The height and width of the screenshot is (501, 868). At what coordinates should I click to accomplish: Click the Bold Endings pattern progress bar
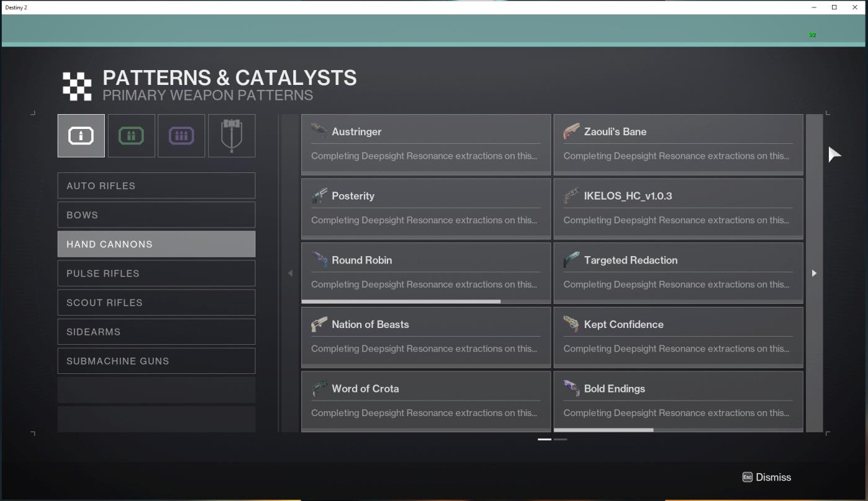(x=678, y=430)
